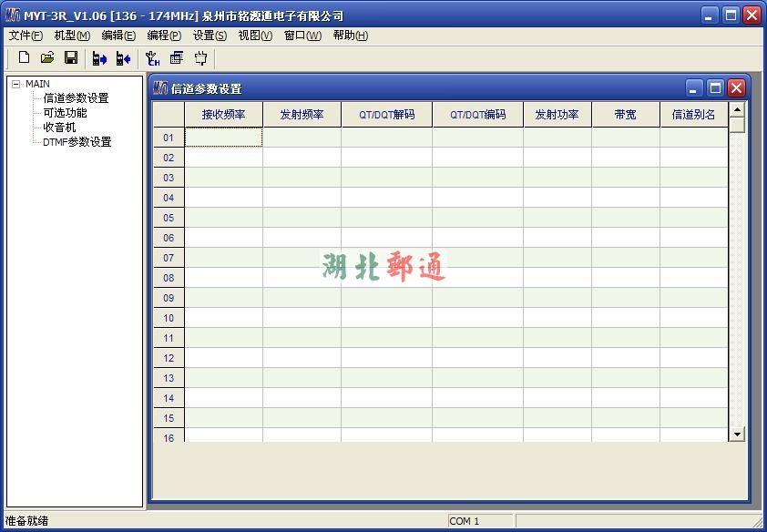
Task: Click the QT/DQT编码 cell in row 13
Action: (478, 378)
